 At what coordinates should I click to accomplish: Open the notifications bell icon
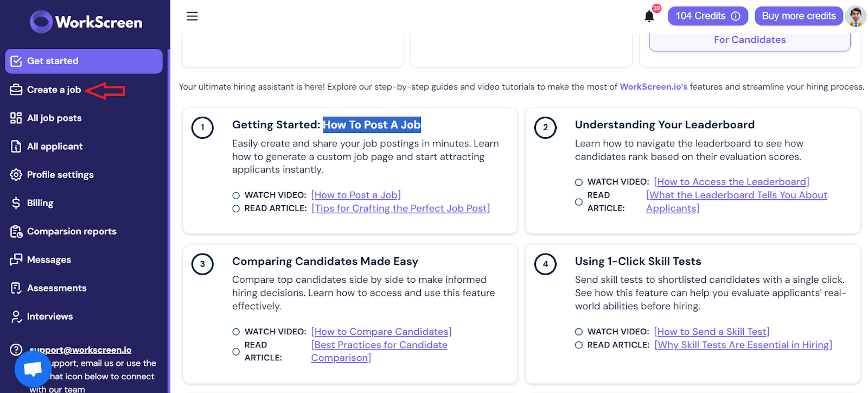(x=649, y=16)
